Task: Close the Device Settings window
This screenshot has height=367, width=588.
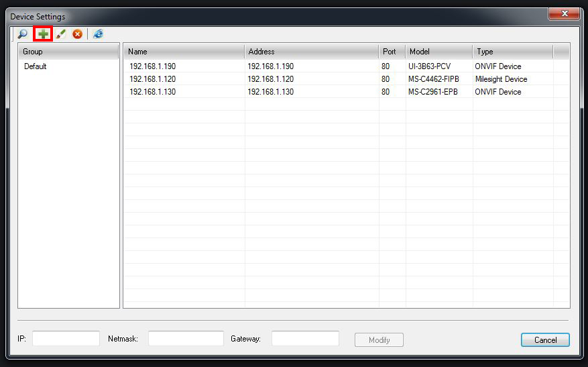Action: [x=564, y=13]
